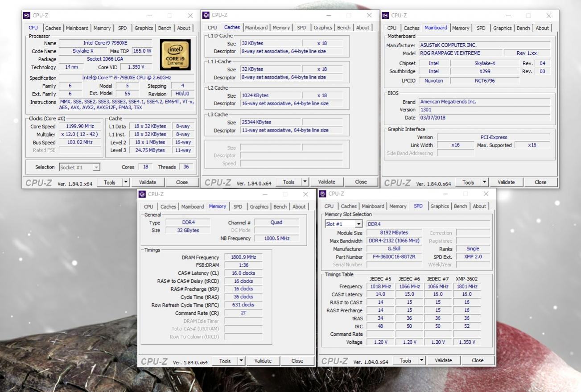Click the Graphic Interface Version PCI-Express field
This screenshot has height=392, width=581.
tap(494, 137)
